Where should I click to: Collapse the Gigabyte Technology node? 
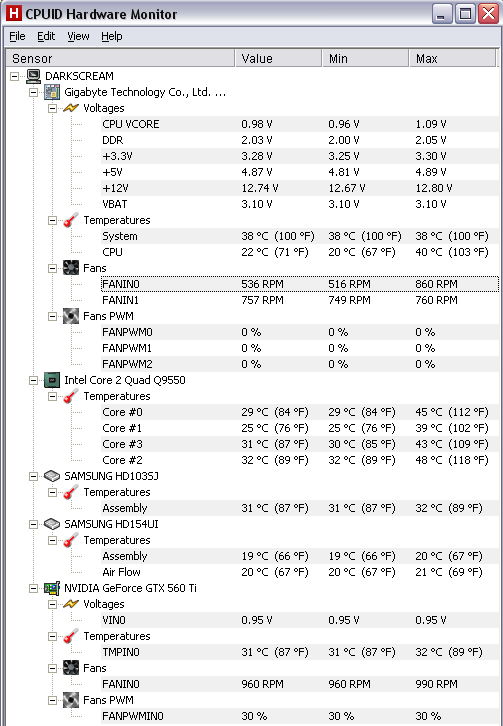33,93
